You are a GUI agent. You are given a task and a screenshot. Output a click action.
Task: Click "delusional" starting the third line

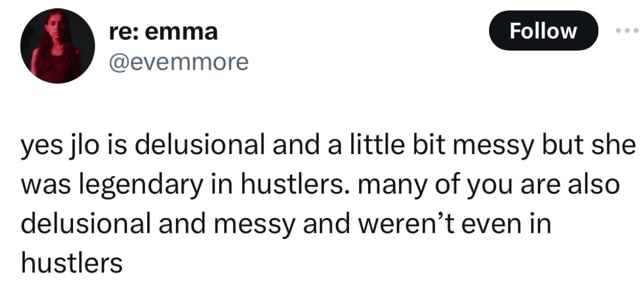(85, 224)
